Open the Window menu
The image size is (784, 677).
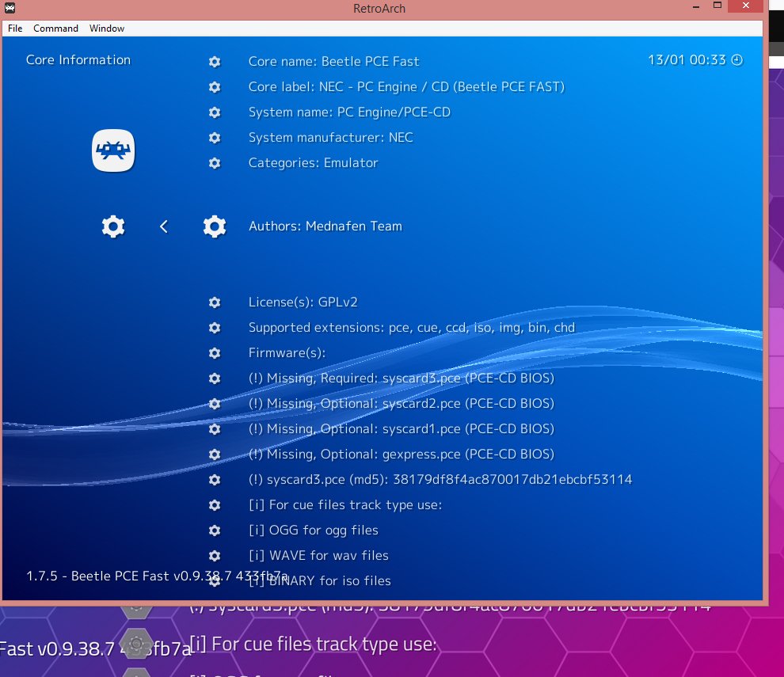106,29
